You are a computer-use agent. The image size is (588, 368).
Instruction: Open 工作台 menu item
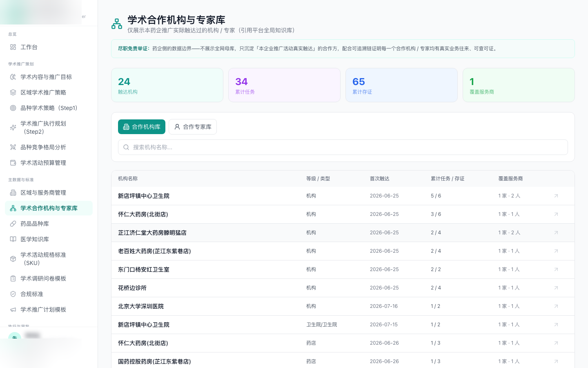click(49, 47)
